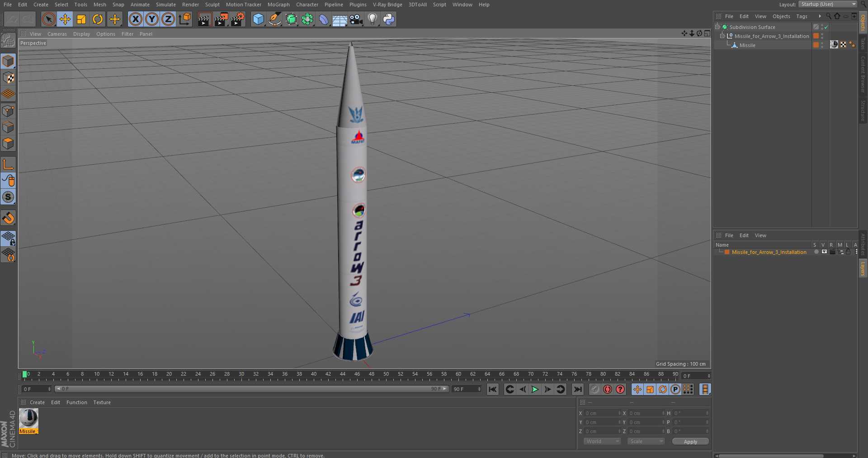Viewport: 868px width, 458px height.
Task: Switch to Model mode
Action: (x=8, y=61)
